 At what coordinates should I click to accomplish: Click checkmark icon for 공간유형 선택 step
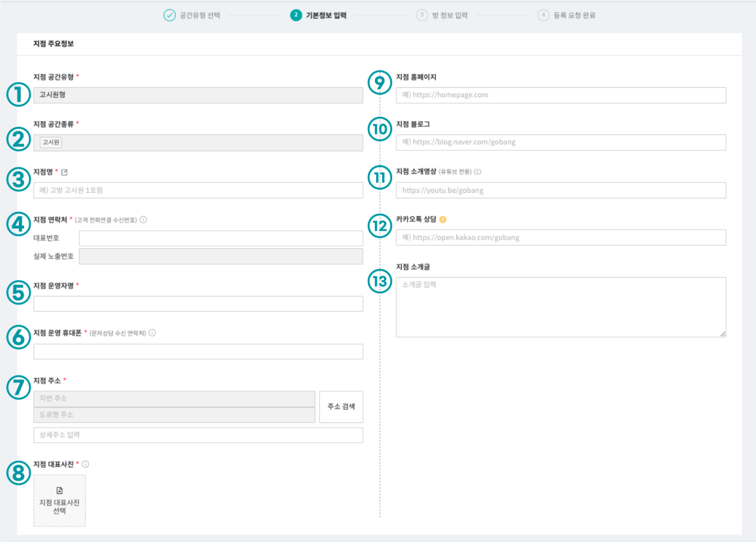click(x=169, y=15)
